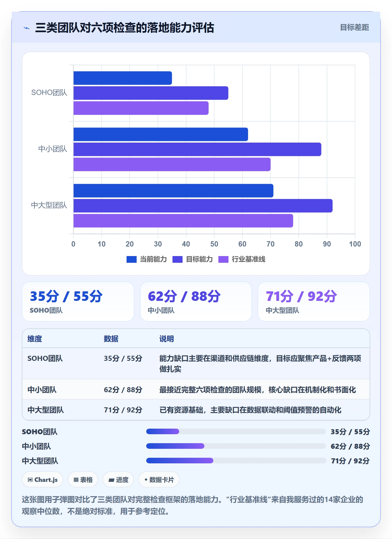The image size is (392, 539).
Task: Toggle the 行业基准线 legend color swatch
Action: click(223, 259)
